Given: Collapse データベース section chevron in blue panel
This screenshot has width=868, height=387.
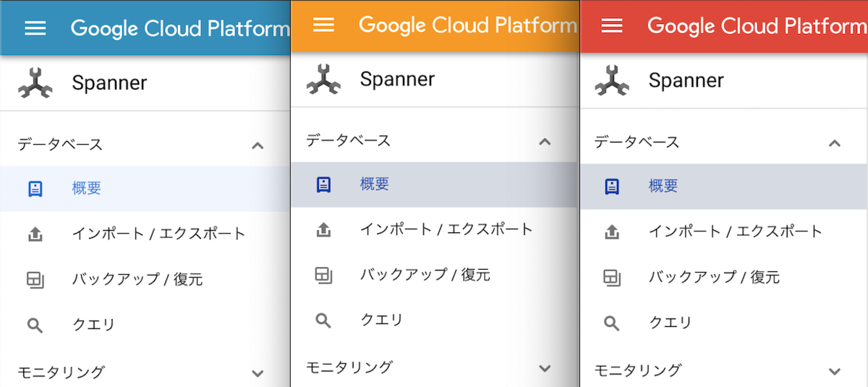Looking at the screenshot, I should pos(258,145).
